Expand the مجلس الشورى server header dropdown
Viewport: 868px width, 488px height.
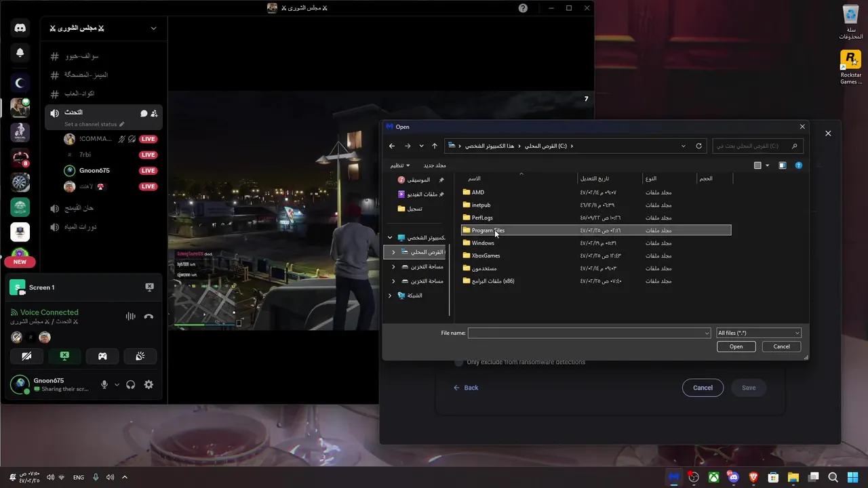(x=153, y=28)
